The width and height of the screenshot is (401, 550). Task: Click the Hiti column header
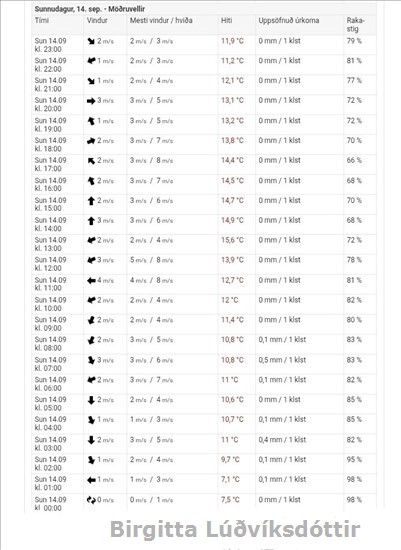point(227,20)
